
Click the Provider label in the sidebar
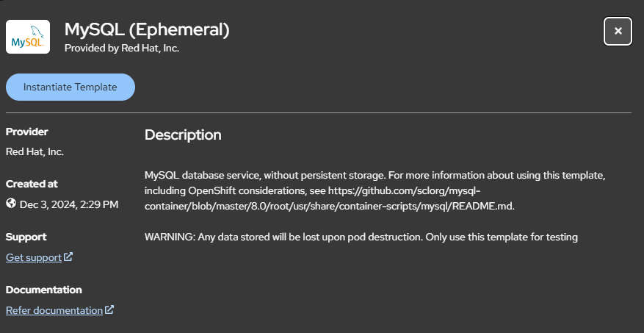pyautogui.click(x=27, y=132)
